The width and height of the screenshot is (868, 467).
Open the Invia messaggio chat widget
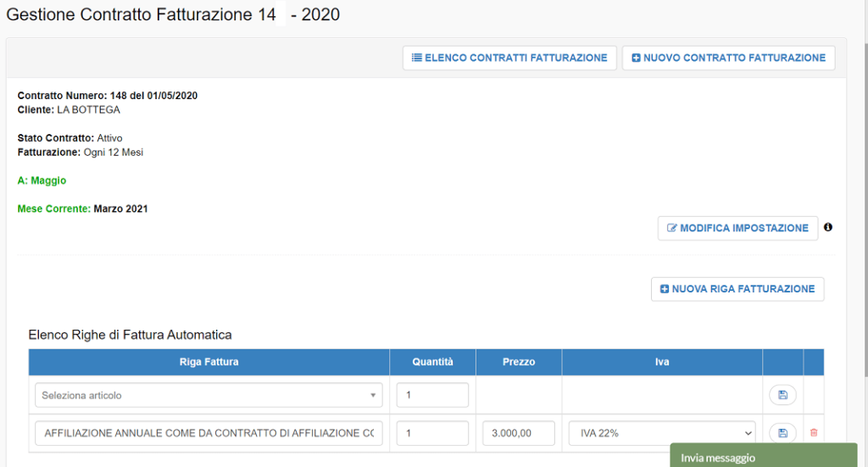tap(763, 457)
